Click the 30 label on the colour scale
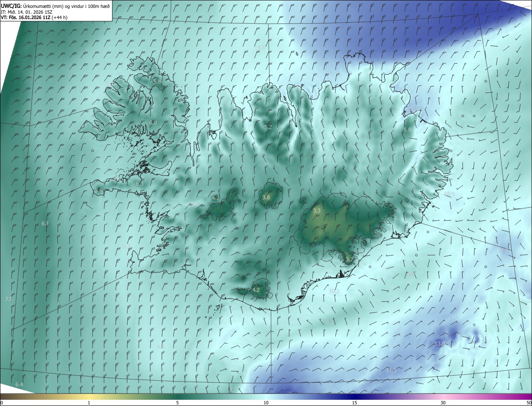 click(443, 403)
